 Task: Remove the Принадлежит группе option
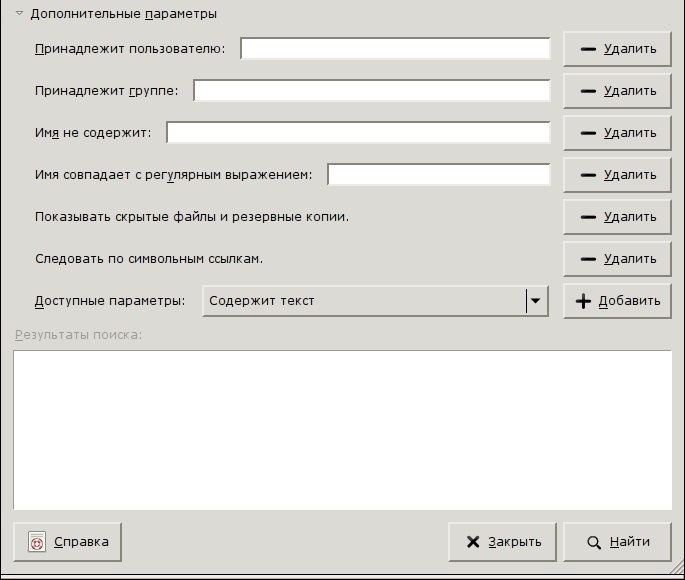(x=617, y=91)
